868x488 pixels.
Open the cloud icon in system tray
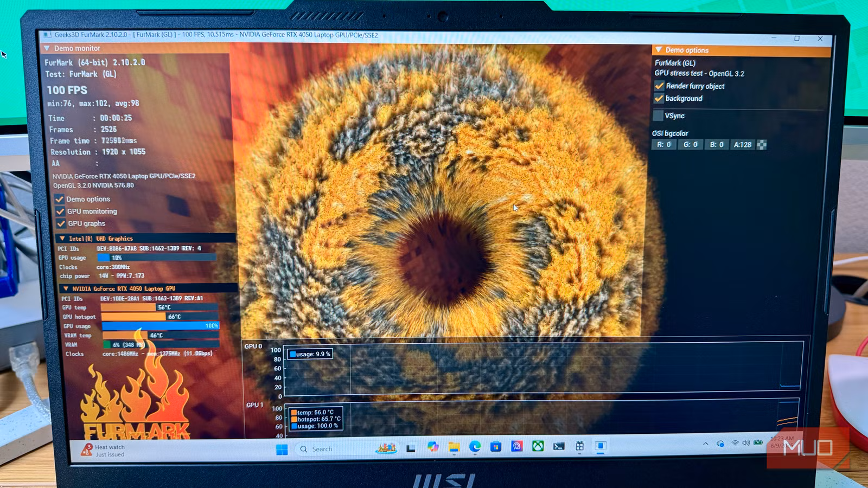click(720, 444)
